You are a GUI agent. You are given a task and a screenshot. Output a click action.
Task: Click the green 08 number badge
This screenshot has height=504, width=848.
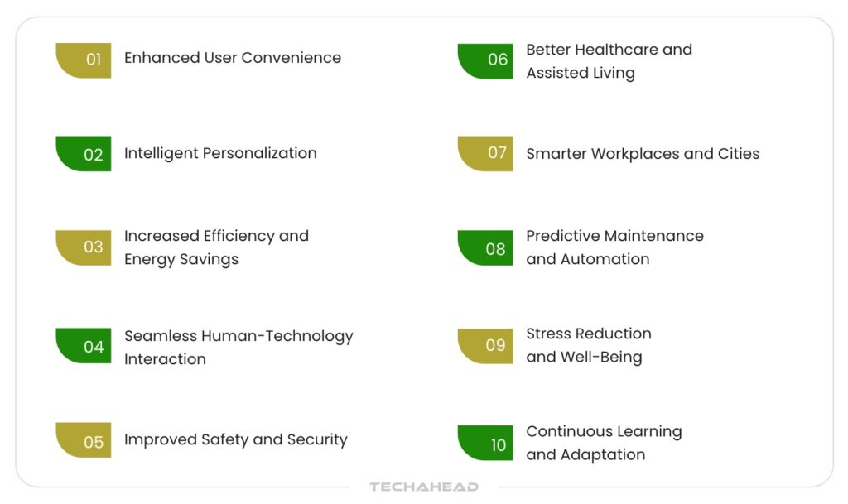pyautogui.click(x=486, y=248)
